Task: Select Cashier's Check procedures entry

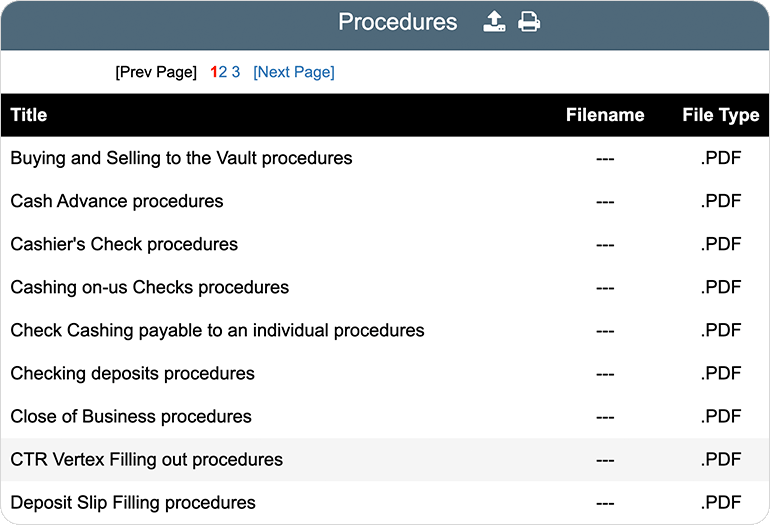Action: [124, 244]
